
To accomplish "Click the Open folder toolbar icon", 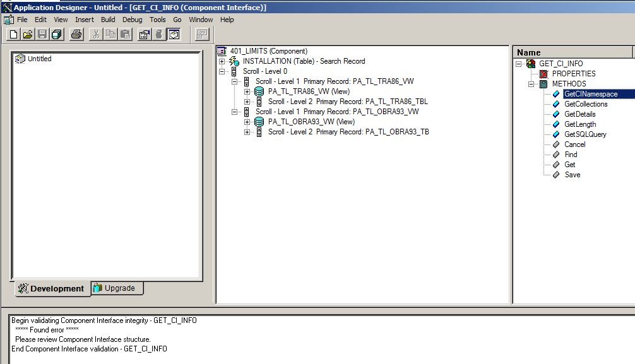I will (28, 35).
